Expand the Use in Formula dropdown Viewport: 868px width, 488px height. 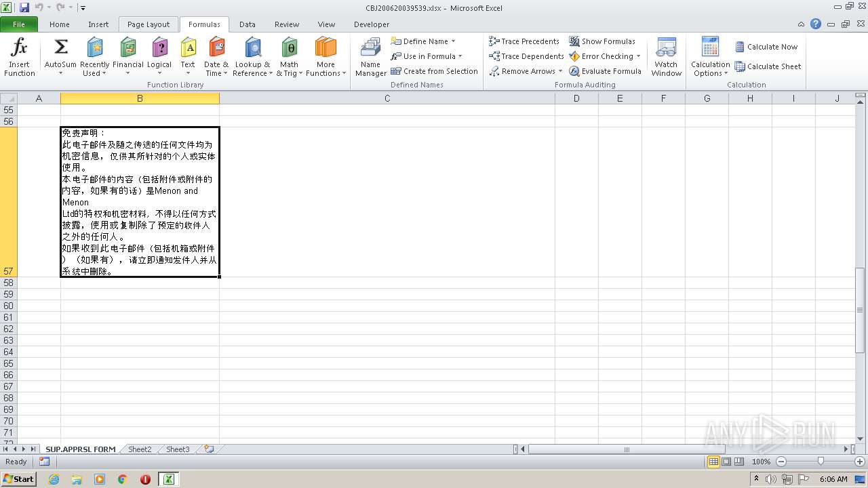coord(460,56)
